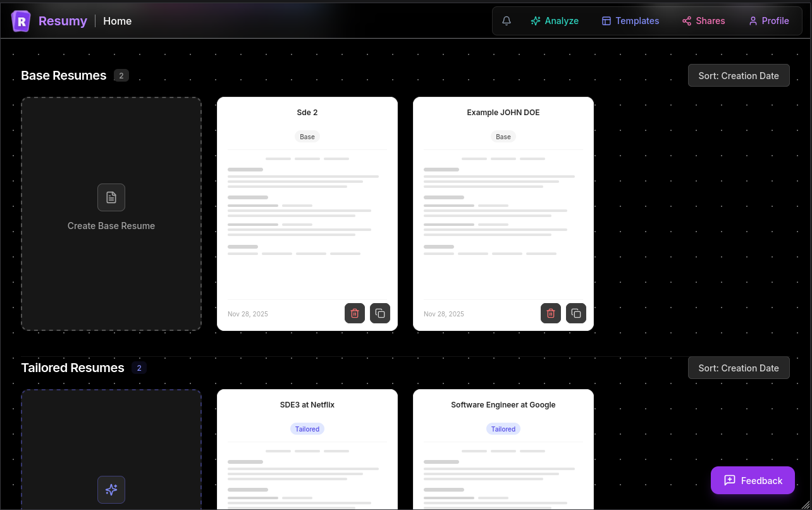Click the Base Resumes count badge
The width and height of the screenshot is (812, 510).
pos(121,75)
